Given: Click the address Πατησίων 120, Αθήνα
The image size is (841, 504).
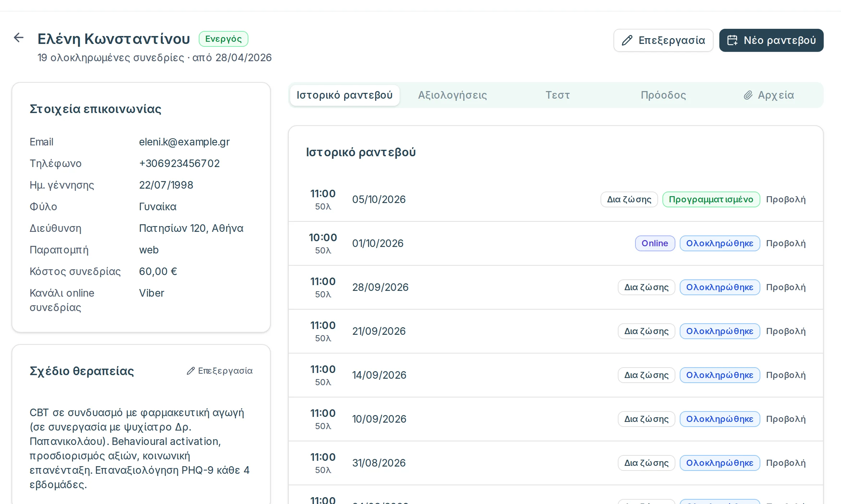Looking at the screenshot, I should click(191, 228).
